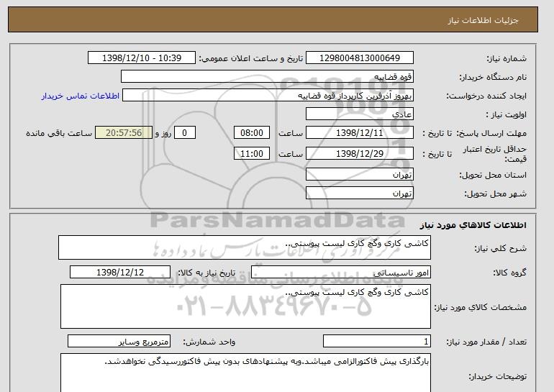Select the remaining time countdown 20:57:56
Viewport: 554px width, 392px height.
(124, 133)
